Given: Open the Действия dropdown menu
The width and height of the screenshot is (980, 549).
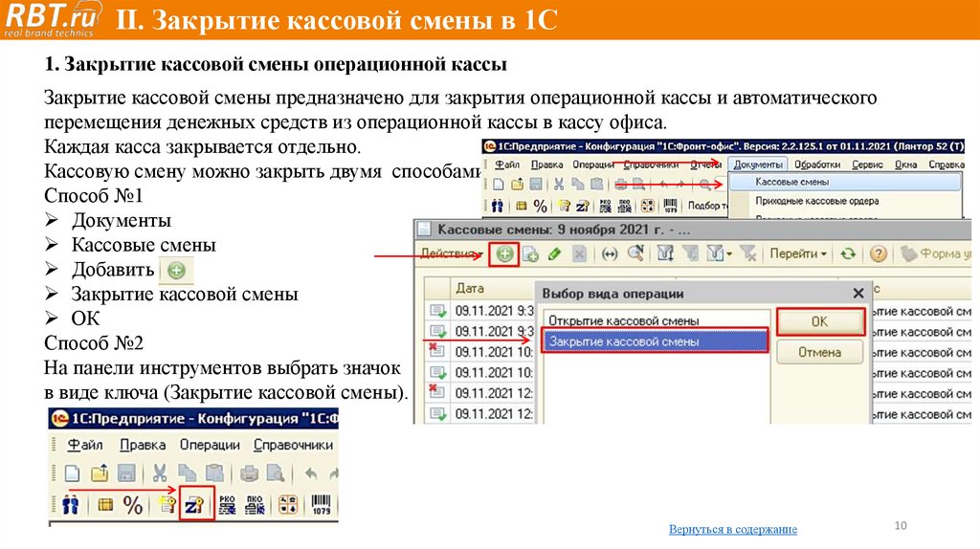Looking at the screenshot, I should pos(452,253).
